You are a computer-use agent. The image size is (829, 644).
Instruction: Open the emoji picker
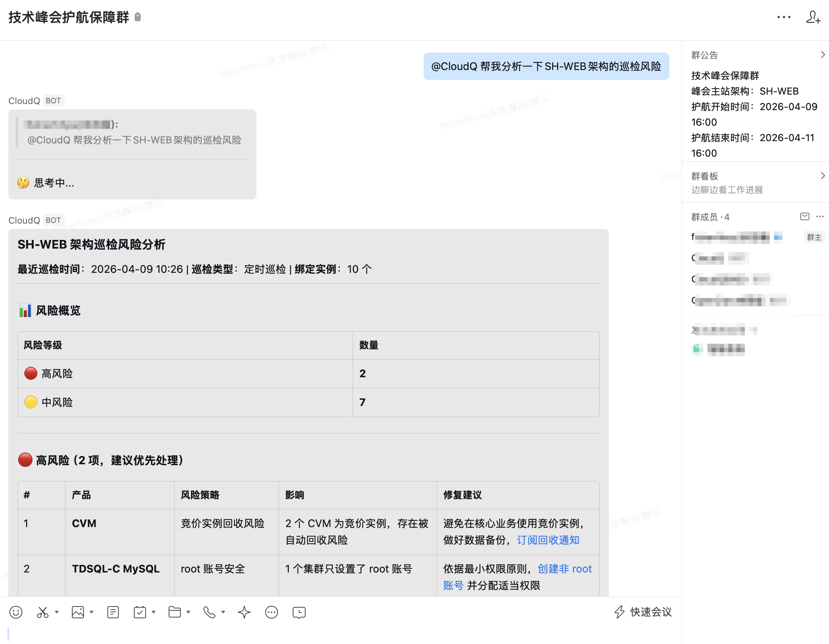pyautogui.click(x=16, y=612)
